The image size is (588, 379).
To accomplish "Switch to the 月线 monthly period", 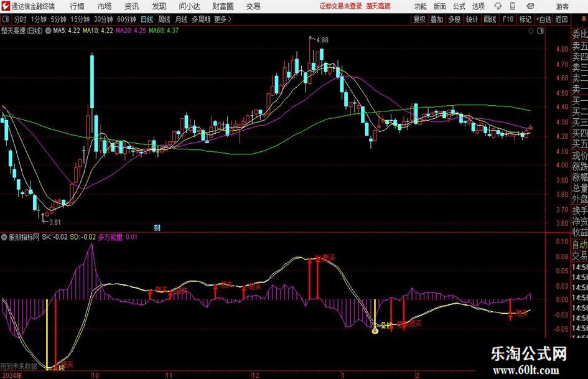I will [x=181, y=19].
